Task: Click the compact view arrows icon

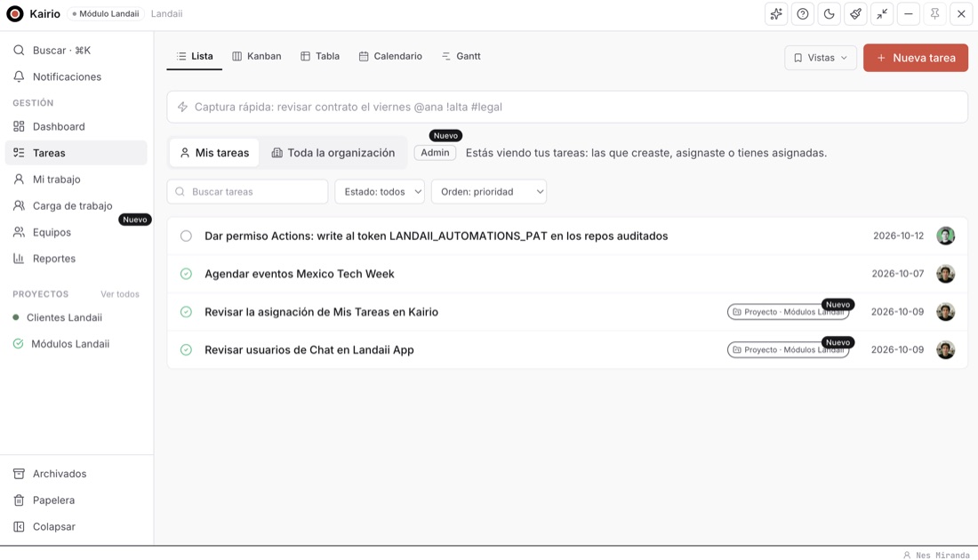Action: tap(882, 13)
